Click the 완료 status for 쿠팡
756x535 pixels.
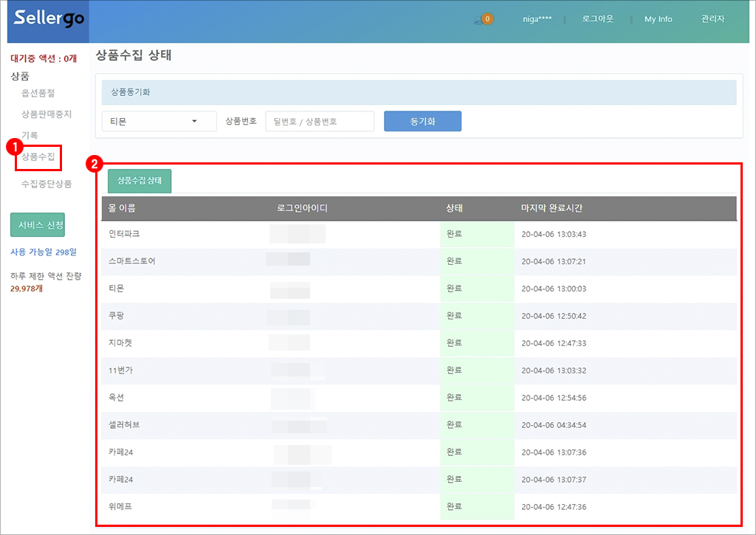click(454, 316)
